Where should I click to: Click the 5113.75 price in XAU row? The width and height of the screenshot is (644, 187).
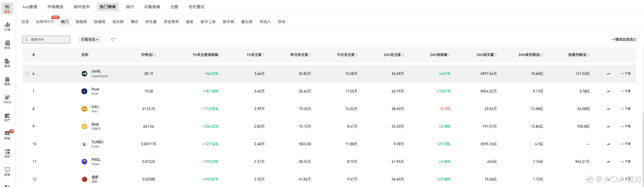(148, 109)
